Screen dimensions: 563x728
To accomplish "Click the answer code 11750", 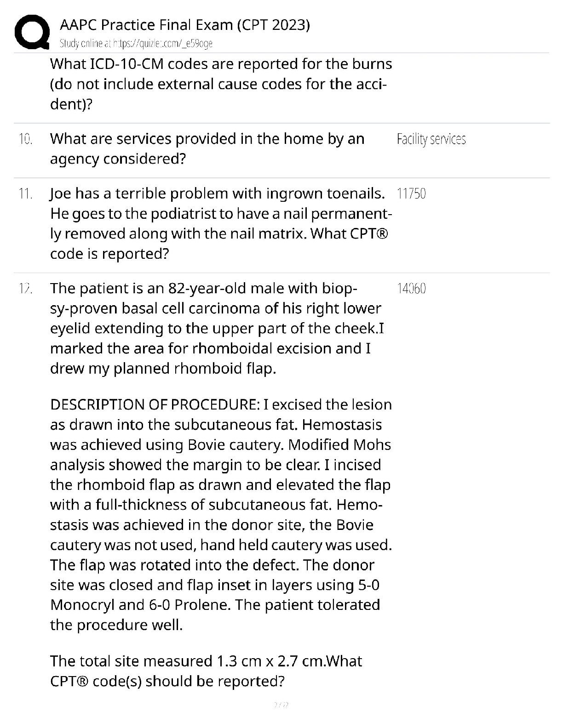I will pyautogui.click(x=411, y=194).
